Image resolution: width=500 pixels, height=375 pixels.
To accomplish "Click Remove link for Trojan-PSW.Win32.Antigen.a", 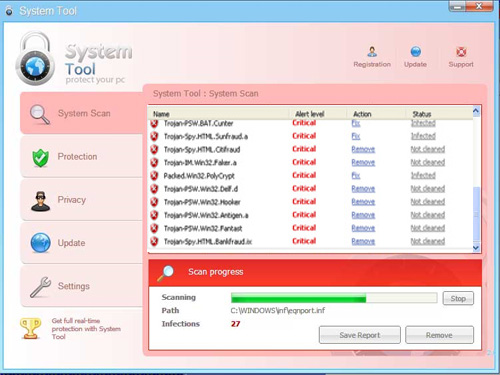I will (x=363, y=215).
